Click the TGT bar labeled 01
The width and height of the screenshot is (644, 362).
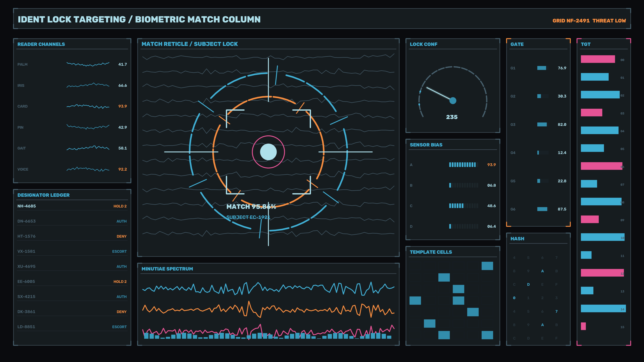tap(595, 77)
